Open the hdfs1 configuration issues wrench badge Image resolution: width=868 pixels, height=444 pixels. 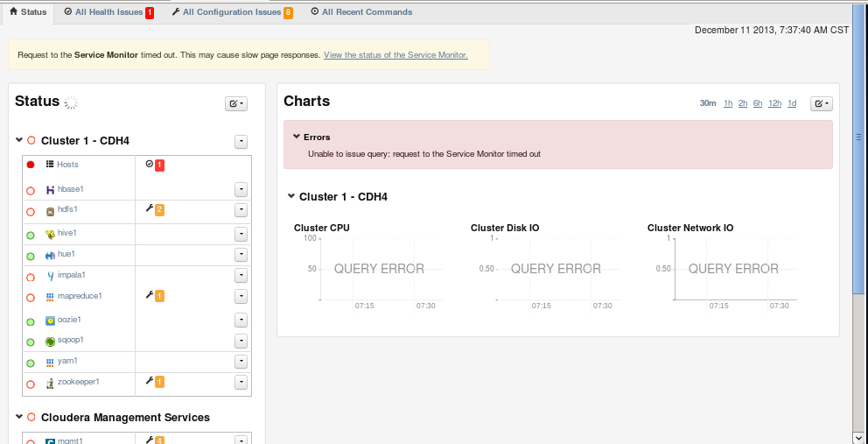point(155,209)
